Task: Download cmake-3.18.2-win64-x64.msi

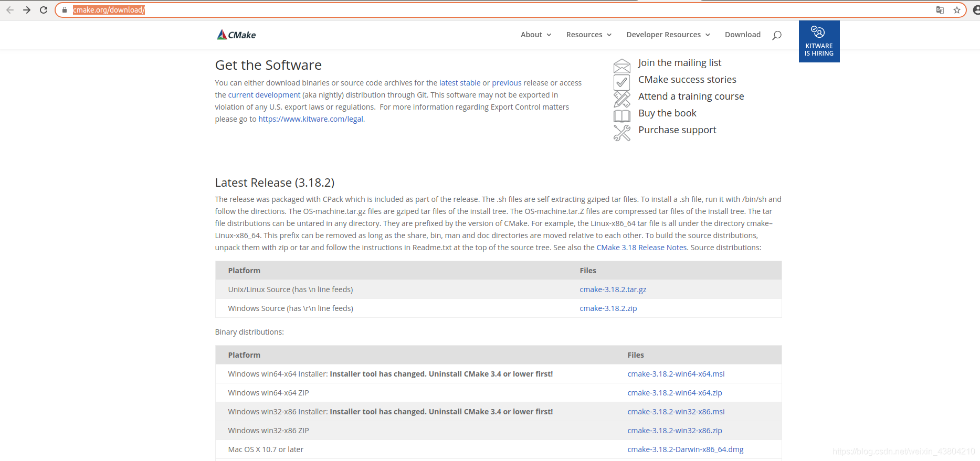Action: 676,374
